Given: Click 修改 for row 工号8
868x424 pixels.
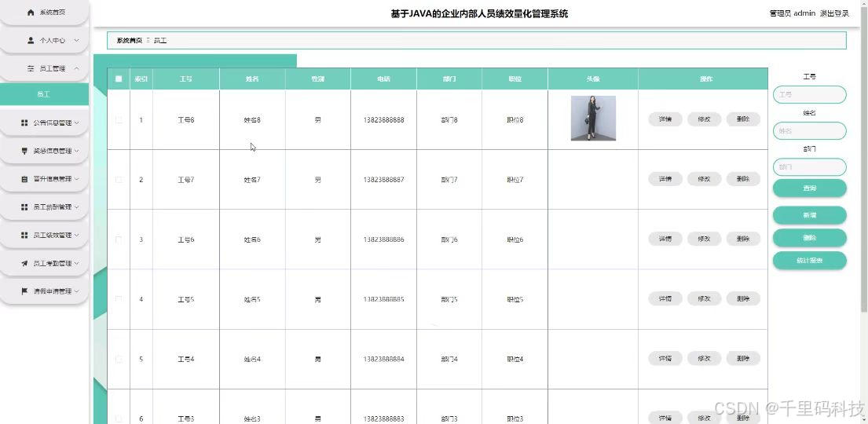Looking at the screenshot, I should tap(704, 119).
